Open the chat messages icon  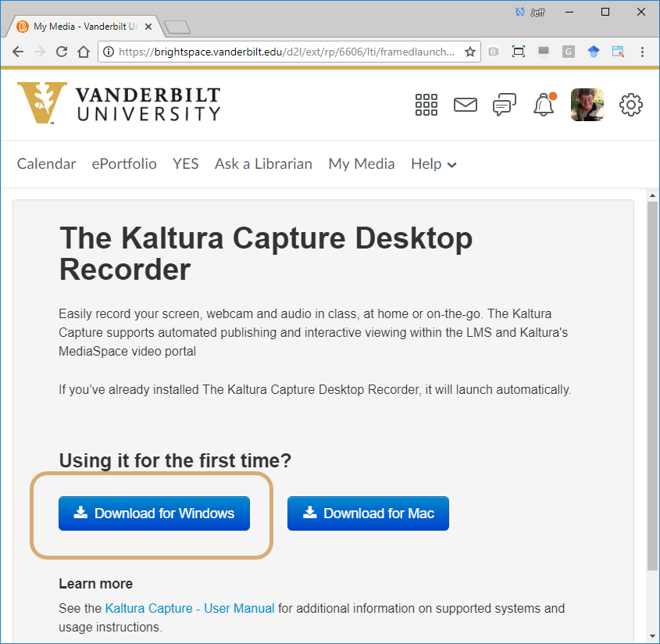tap(505, 105)
